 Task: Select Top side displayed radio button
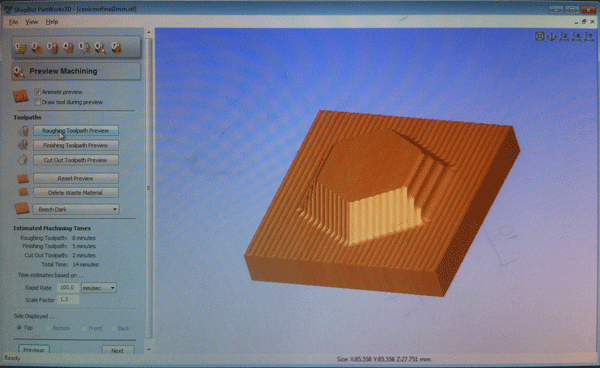pos(19,328)
